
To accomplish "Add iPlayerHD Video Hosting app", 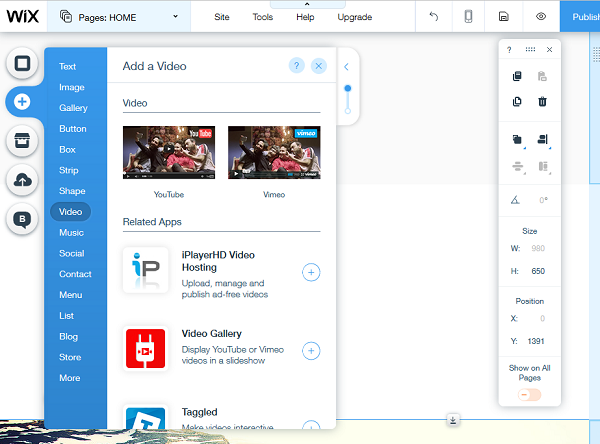I will click(311, 273).
